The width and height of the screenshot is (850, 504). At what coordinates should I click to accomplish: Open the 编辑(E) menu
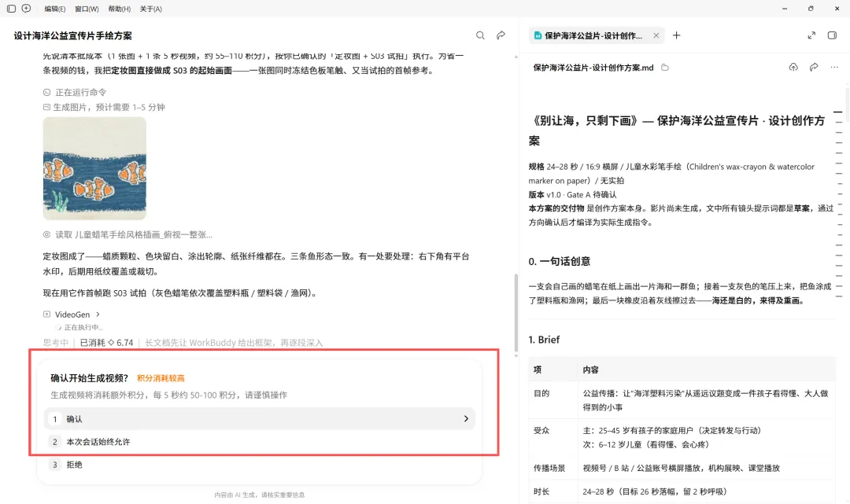point(55,9)
